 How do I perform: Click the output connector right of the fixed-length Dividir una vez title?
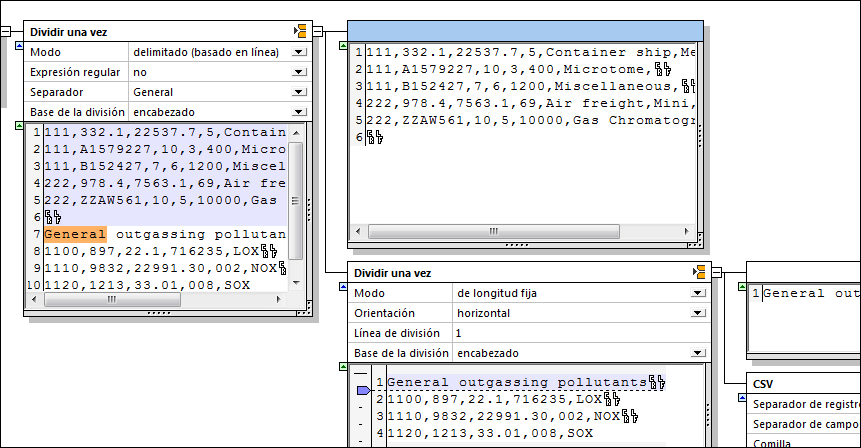click(718, 273)
